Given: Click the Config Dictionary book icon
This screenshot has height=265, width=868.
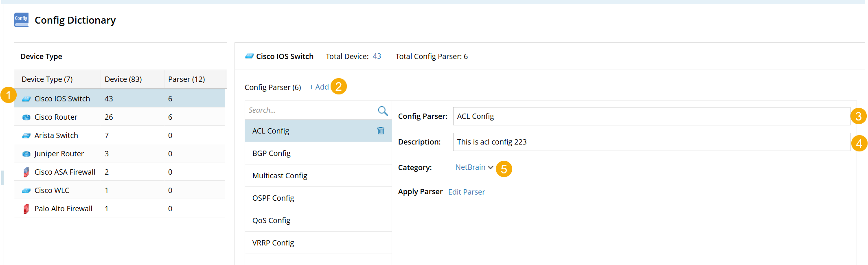Looking at the screenshot, I should 21,20.
